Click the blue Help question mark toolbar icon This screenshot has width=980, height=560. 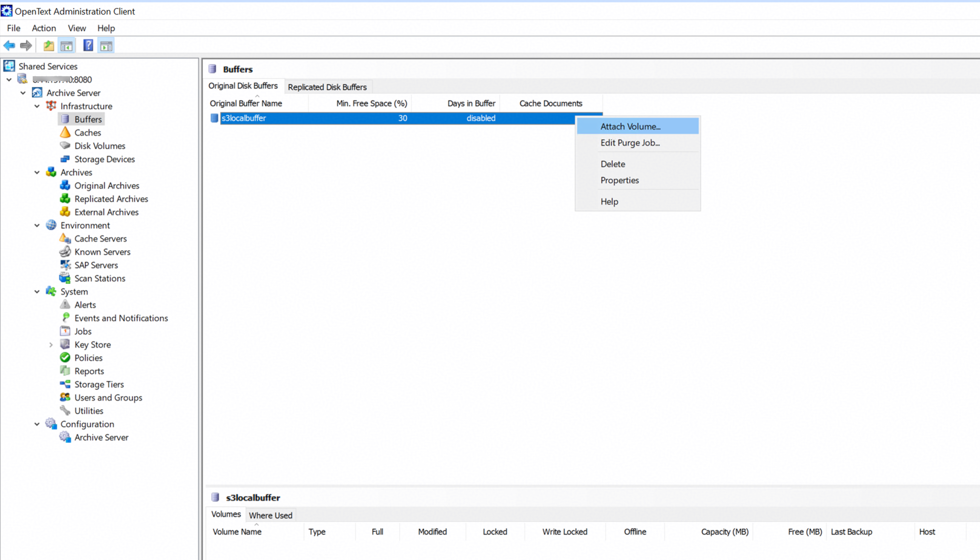point(88,46)
